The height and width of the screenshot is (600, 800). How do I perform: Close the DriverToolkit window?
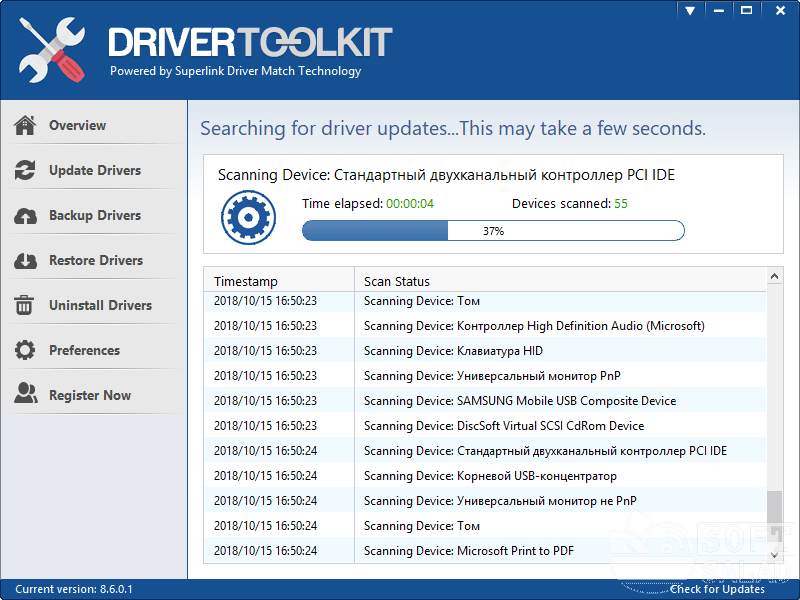(780, 10)
